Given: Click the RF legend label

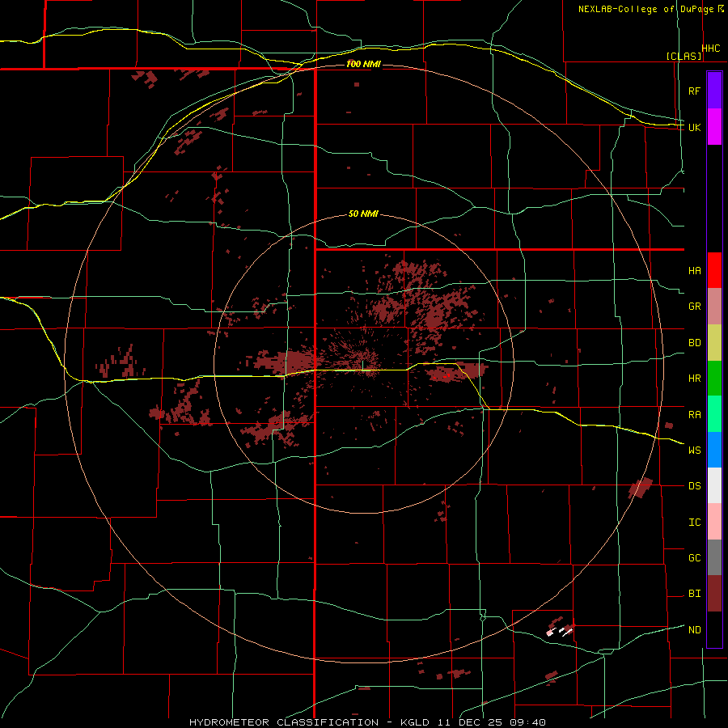Looking at the screenshot, I should [x=694, y=91].
